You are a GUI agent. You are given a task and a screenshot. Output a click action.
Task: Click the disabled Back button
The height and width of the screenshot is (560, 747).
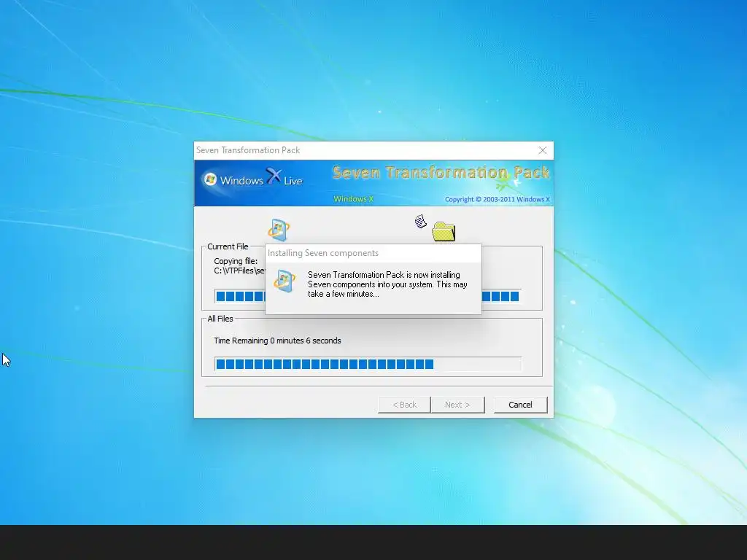(404, 405)
